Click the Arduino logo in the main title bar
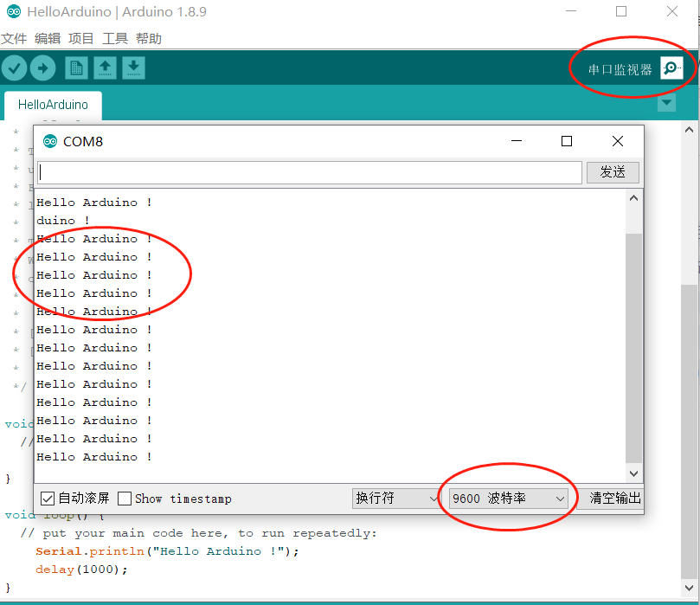Image resolution: width=700 pixels, height=605 pixels. 13,11
